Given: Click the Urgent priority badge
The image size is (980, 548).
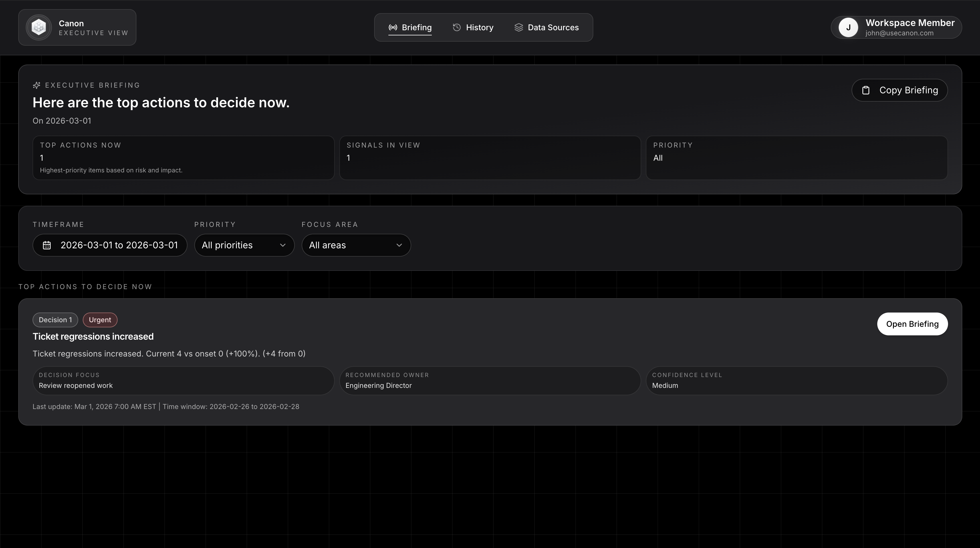Looking at the screenshot, I should tap(100, 320).
